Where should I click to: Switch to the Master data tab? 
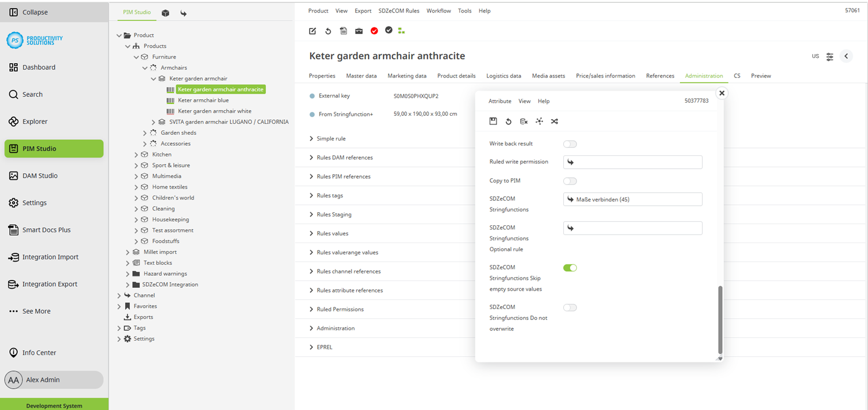(362, 76)
